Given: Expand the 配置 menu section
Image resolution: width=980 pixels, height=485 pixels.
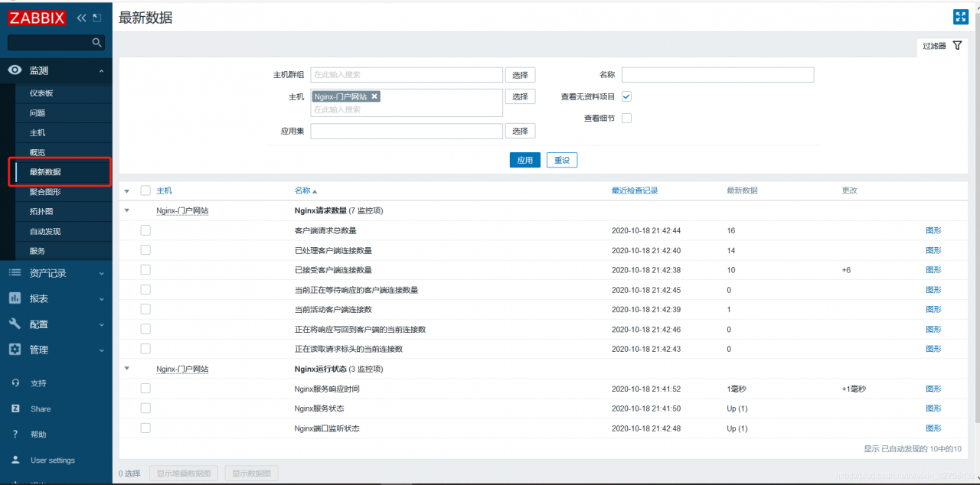Looking at the screenshot, I should point(102,324).
